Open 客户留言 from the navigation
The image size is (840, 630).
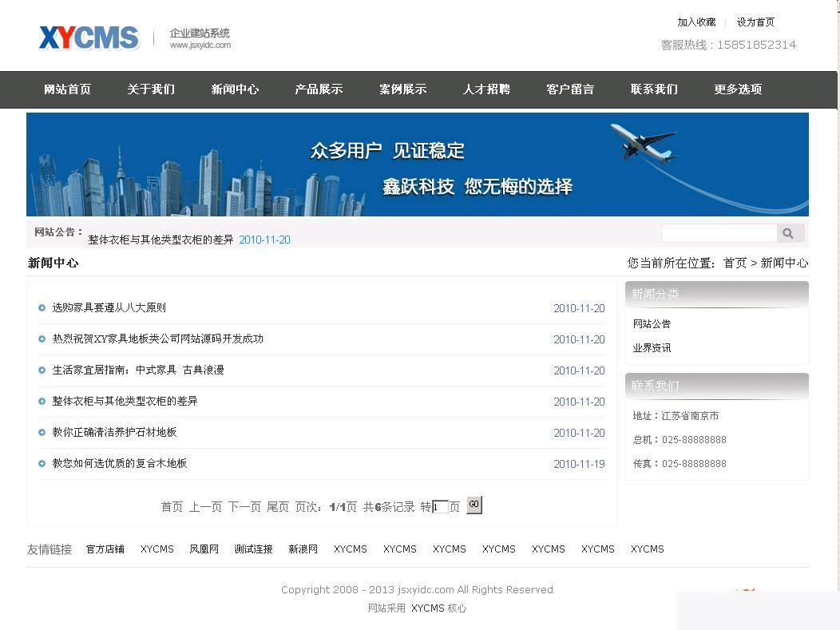[x=570, y=89]
